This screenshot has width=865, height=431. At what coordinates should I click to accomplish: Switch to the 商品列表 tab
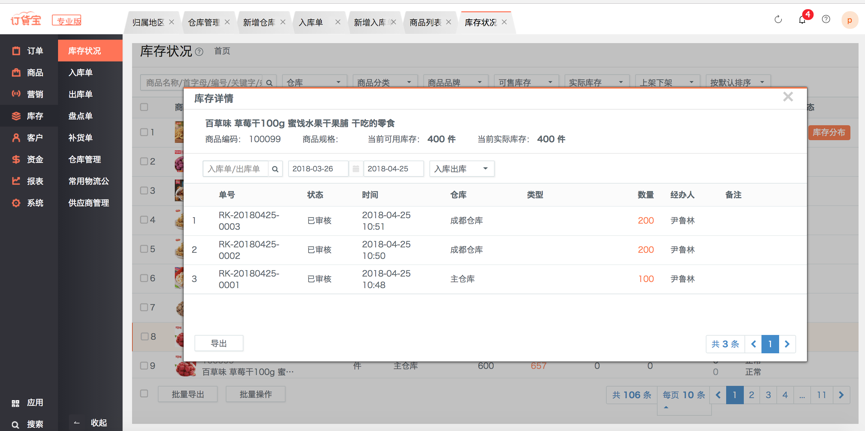(425, 22)
